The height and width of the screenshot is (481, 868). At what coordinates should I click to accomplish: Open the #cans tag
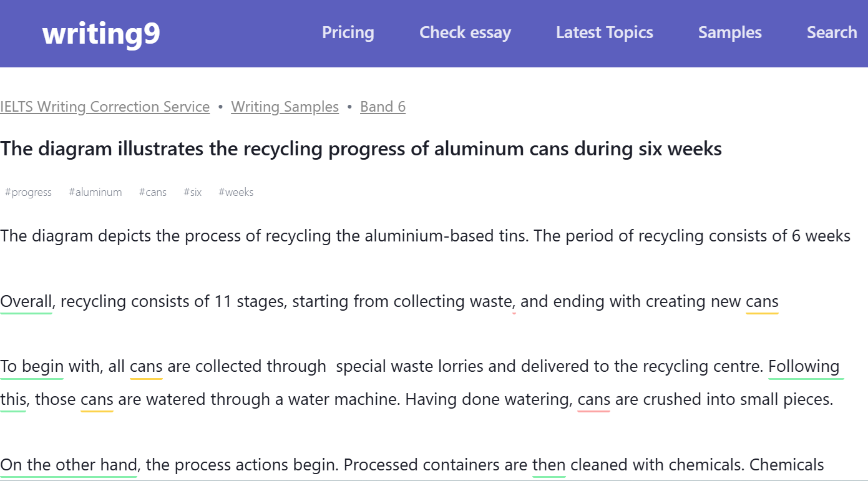tap(152, 192)
